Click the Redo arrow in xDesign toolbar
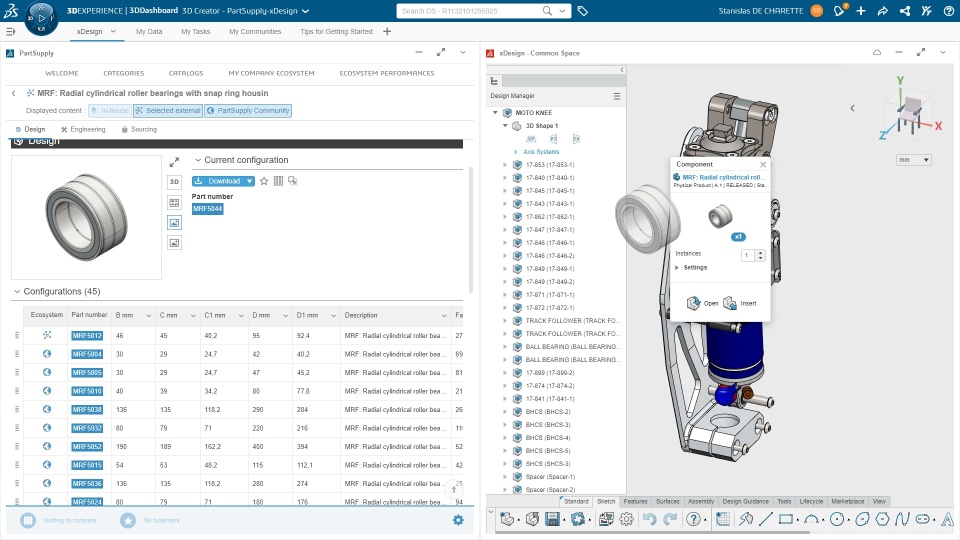The width and height of the screenshot is (960, 540). click(670, 520)
